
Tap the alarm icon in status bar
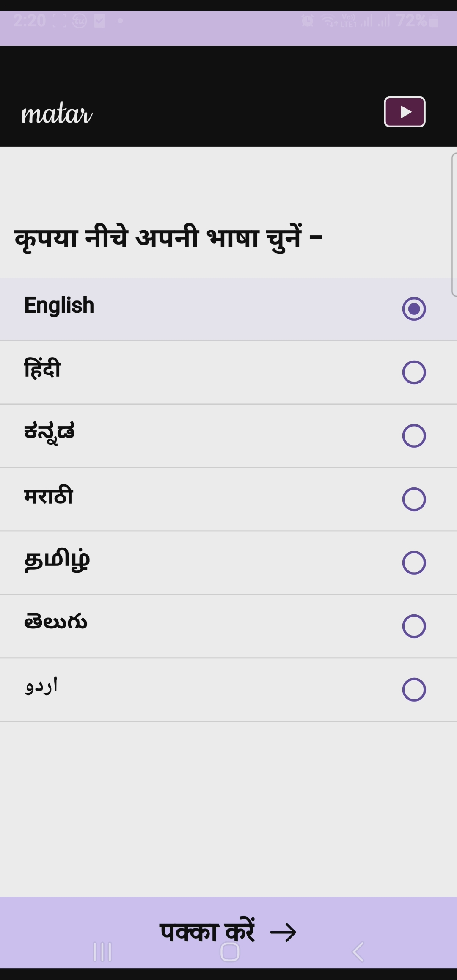[308, 20]
